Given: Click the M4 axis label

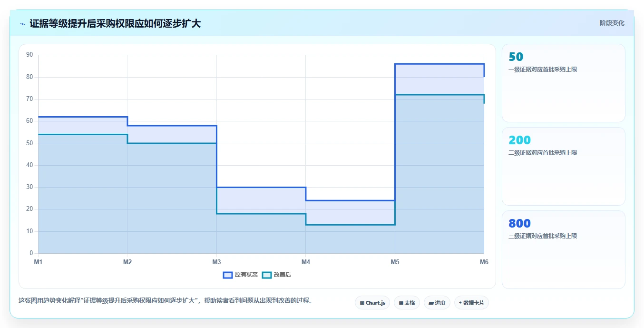Looking at the screenshot, I should click(306, 262).
